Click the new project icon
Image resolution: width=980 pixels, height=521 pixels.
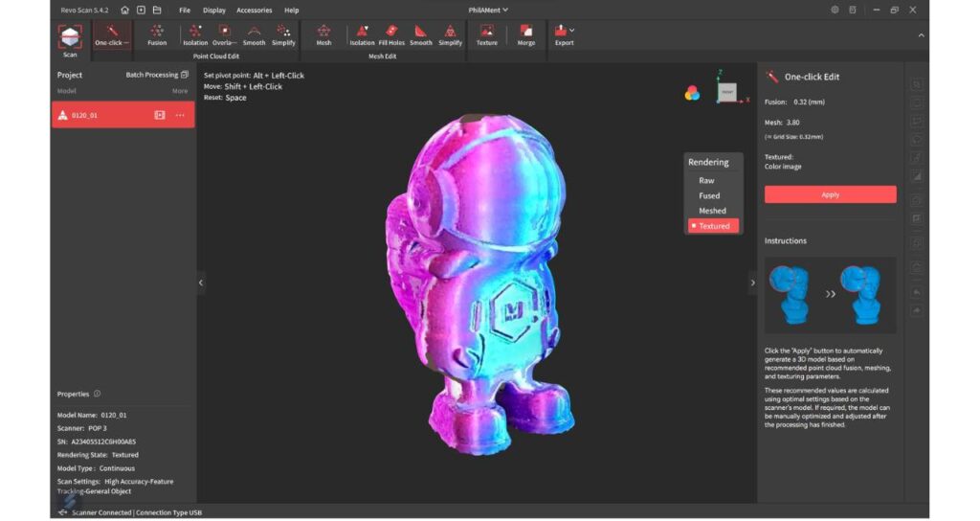tap(142, 10)
